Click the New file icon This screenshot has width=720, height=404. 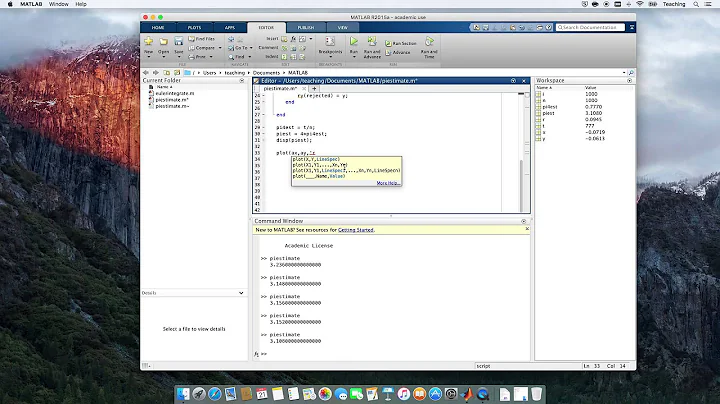click(x=148, y=41)
